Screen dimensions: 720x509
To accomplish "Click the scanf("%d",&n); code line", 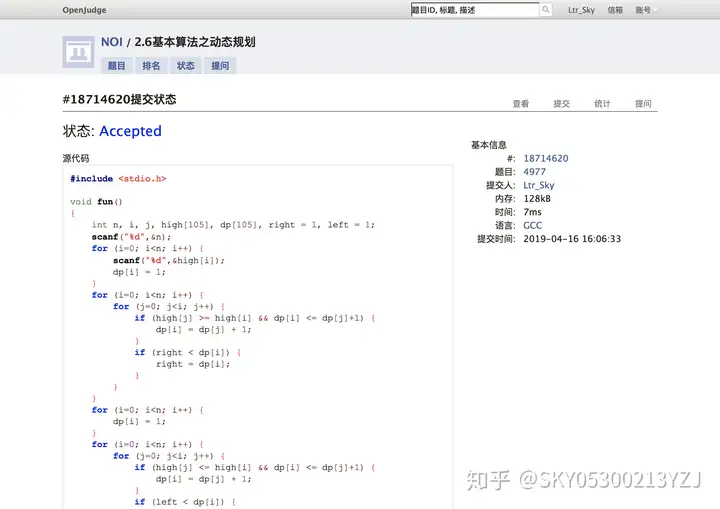I will point(131,237).
